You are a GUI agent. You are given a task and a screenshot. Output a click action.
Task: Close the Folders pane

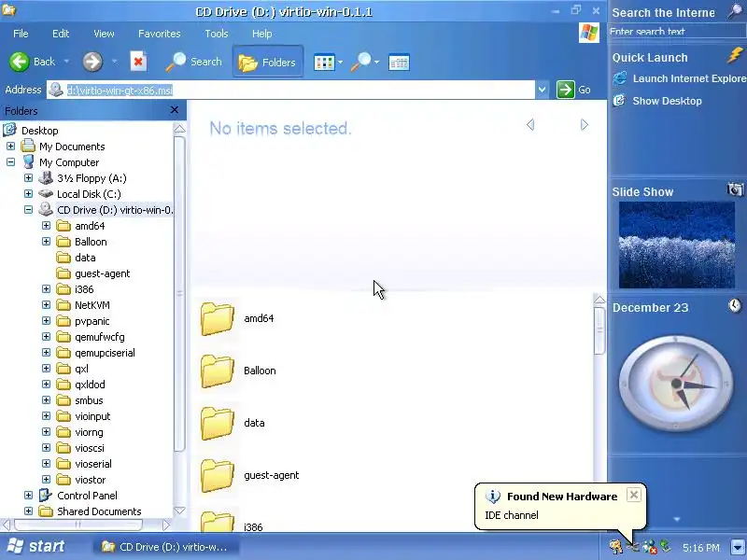point(175,110)
